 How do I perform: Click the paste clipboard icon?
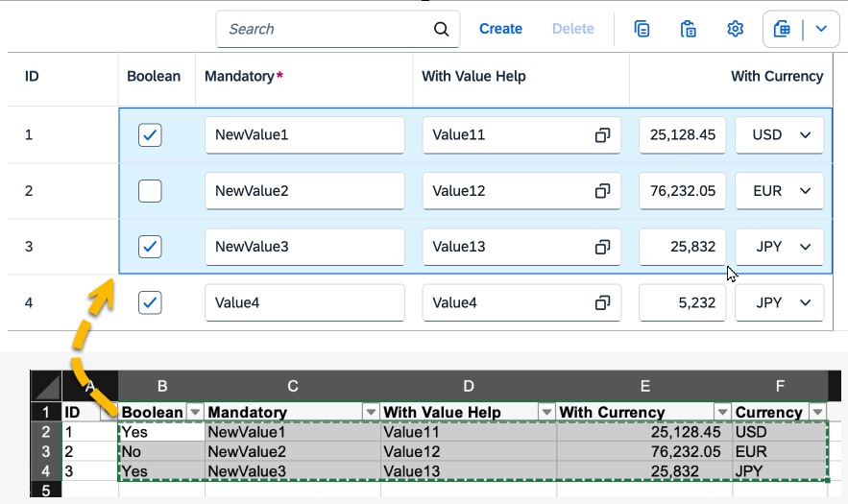coord(689,29)
